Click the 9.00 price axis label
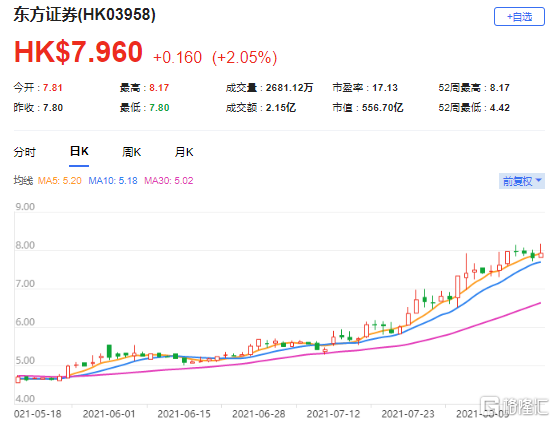Viewport: 555px width, 423px height. point(25,207)
